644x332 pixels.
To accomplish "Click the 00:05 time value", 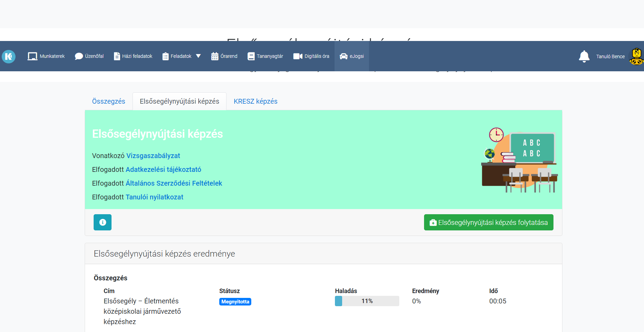I will coord(498,301).
